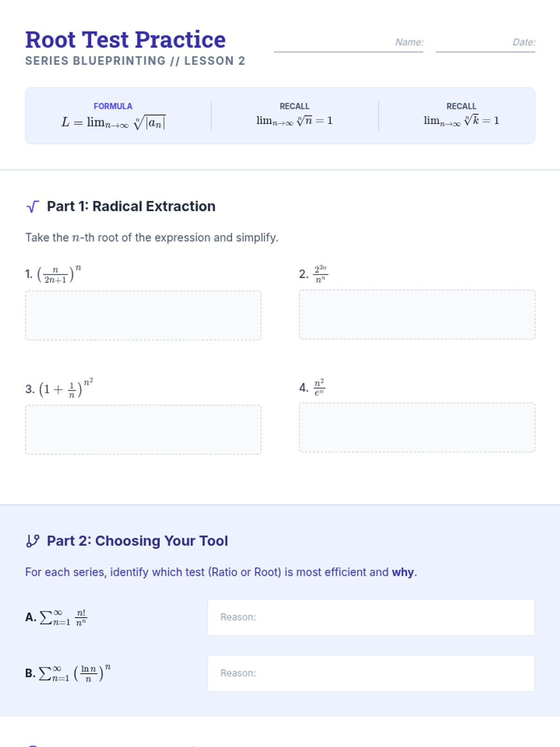Screen dimensions: 560x747
Task: Click the Root Test Practice title
Action: 125,40
